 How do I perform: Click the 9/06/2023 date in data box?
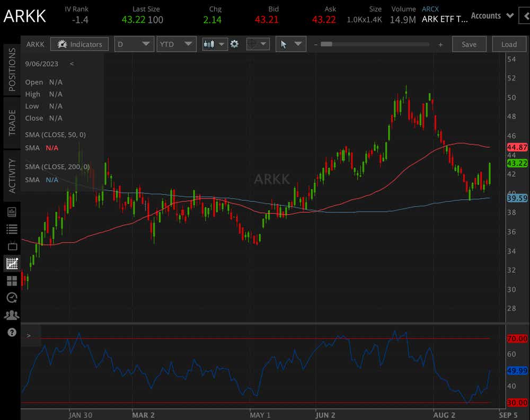(x=41, y=64)
